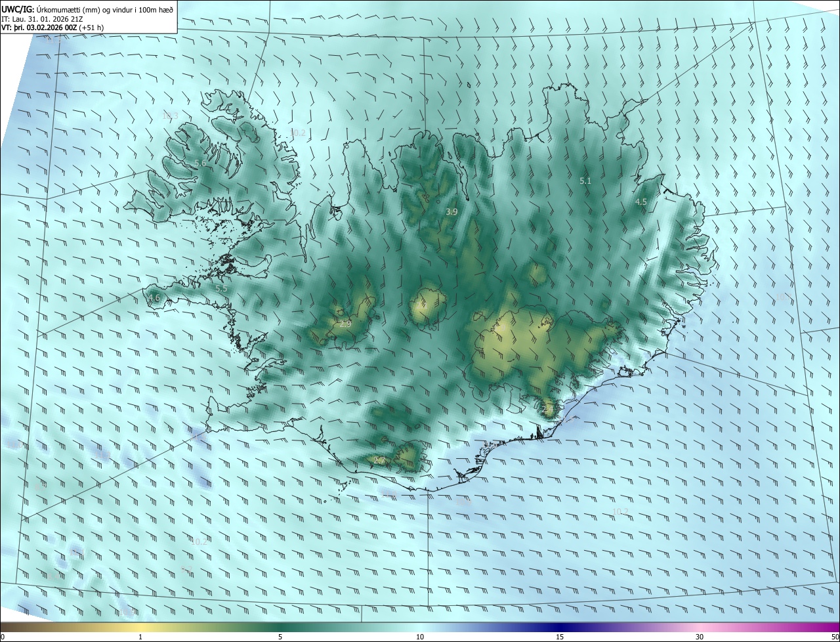
Task: Click the 15 tick on the color scale
Action: 560,637
